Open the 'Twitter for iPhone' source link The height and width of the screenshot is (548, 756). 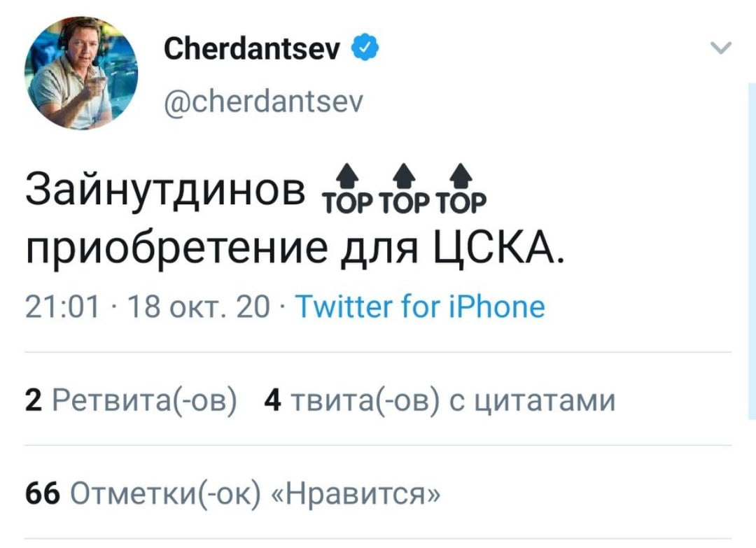tap(420, 307)
